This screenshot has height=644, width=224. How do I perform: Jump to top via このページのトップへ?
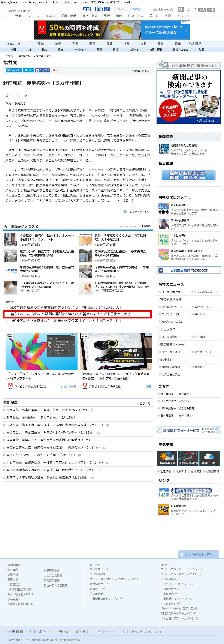[199, 554]
